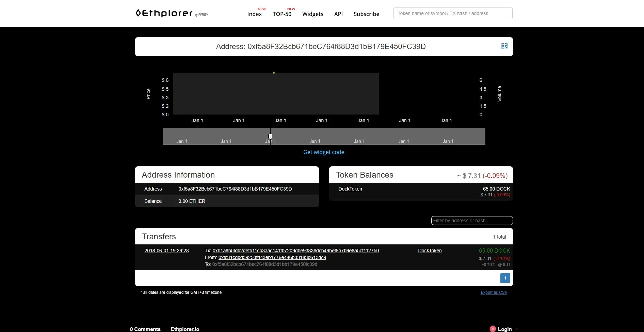
Task: Go to Widgets page
Action: [x=313, y=14]
